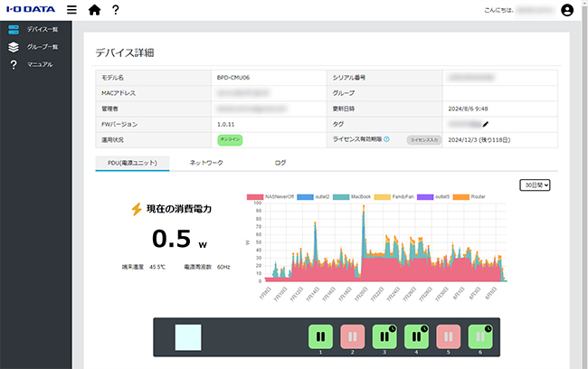Viewport: 588px width, 369px height.
Task: Toggle outlet 1 power button
Action: 320,336
